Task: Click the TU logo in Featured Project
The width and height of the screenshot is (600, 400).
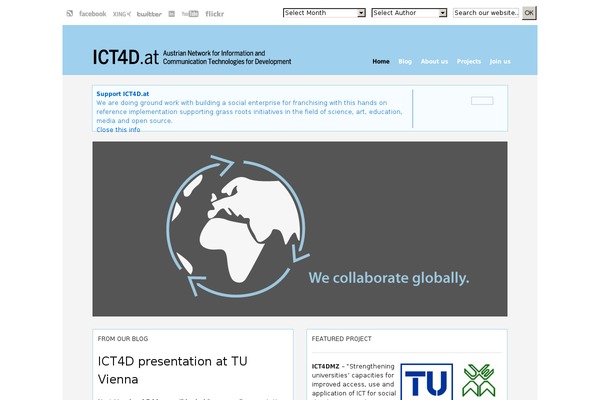Action: 426,382
